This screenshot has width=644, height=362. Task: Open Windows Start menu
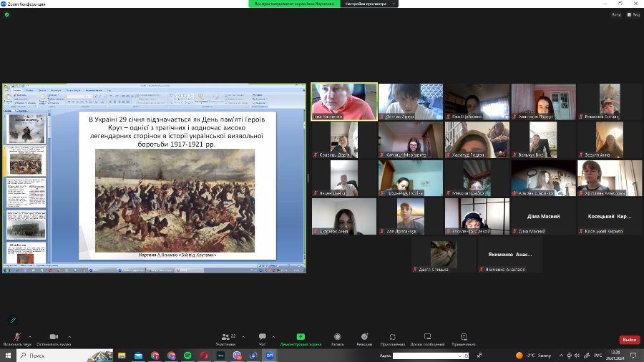[8, 356]
